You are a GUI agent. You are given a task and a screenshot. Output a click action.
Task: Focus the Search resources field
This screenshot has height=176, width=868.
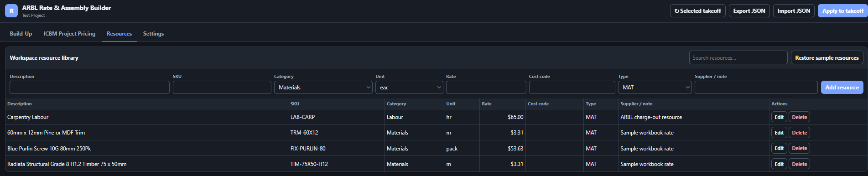point(738,58)
